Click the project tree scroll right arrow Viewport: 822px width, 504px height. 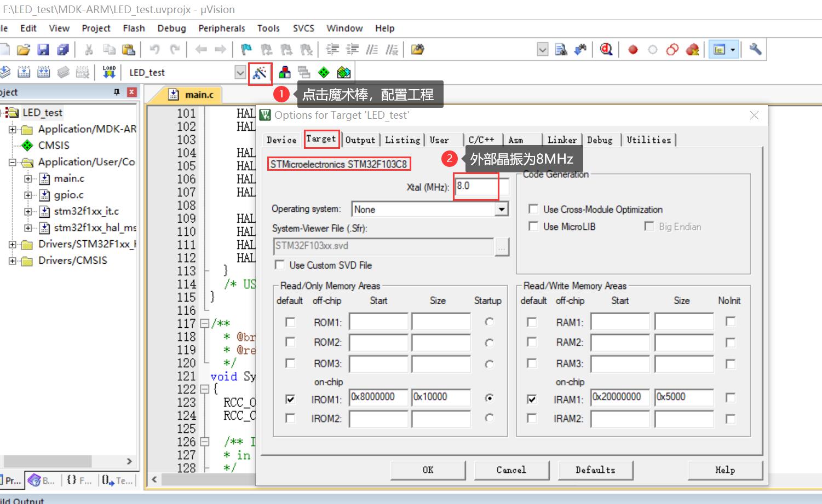pos(129,461)
